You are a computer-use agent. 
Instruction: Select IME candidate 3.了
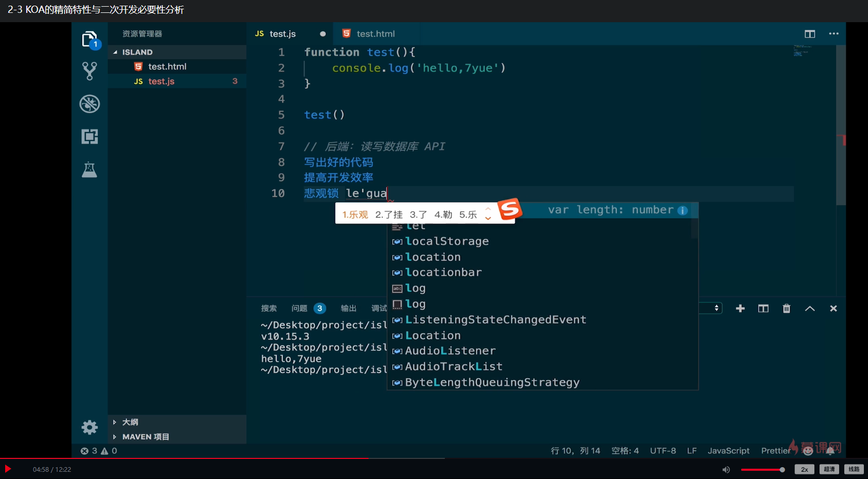pos(418,214)
